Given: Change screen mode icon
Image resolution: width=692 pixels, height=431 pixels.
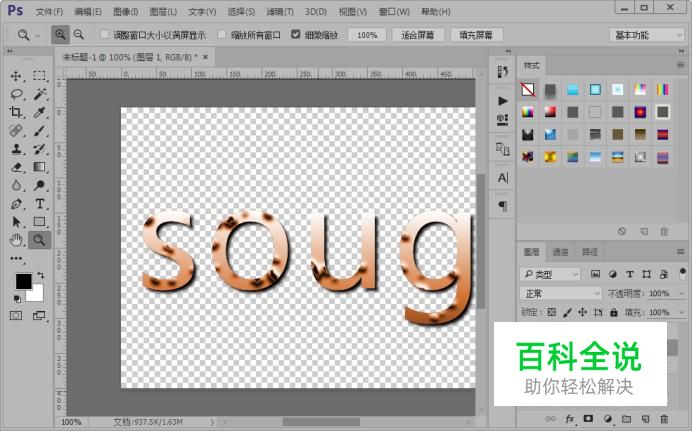Looking at the screenshot, I should [39, 316].
